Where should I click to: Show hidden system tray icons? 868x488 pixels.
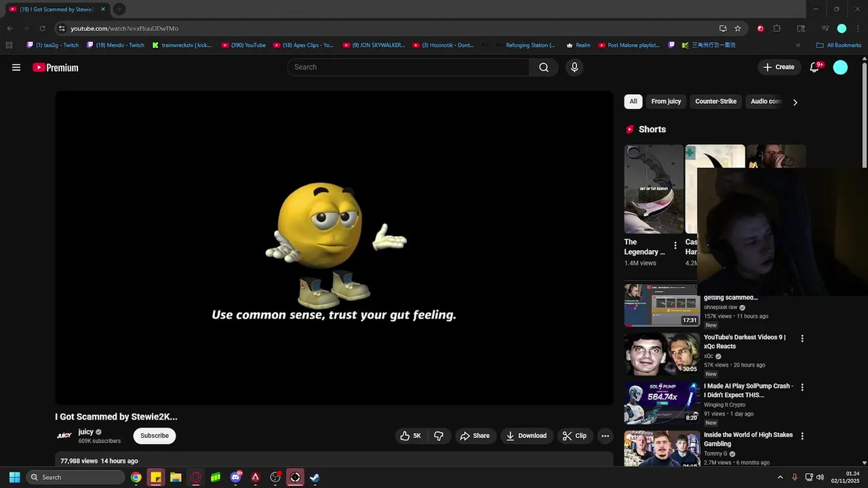pos(780,477)
